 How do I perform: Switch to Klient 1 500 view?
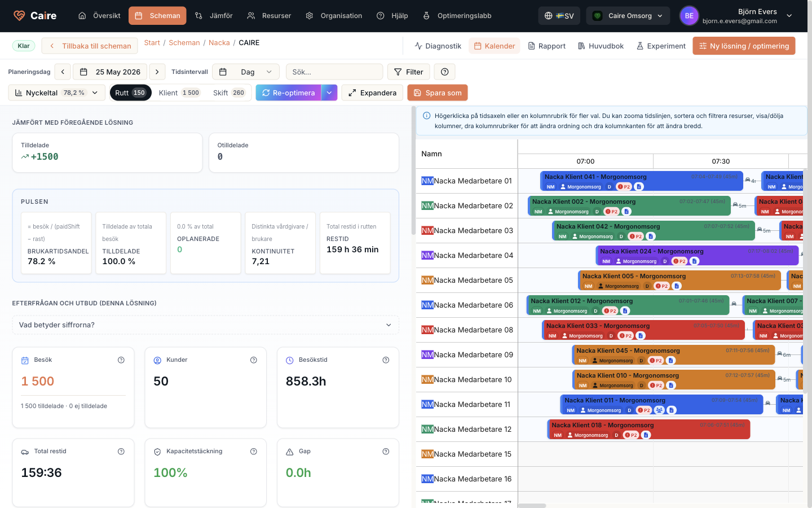click(x=179, y=93)
